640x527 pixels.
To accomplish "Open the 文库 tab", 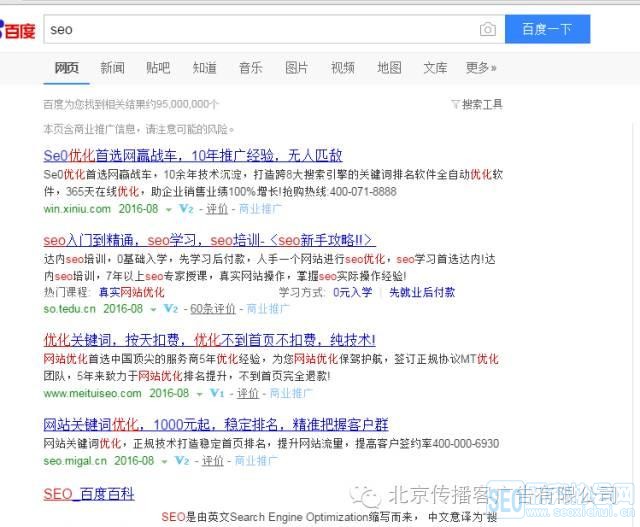I will pos(435,68).
